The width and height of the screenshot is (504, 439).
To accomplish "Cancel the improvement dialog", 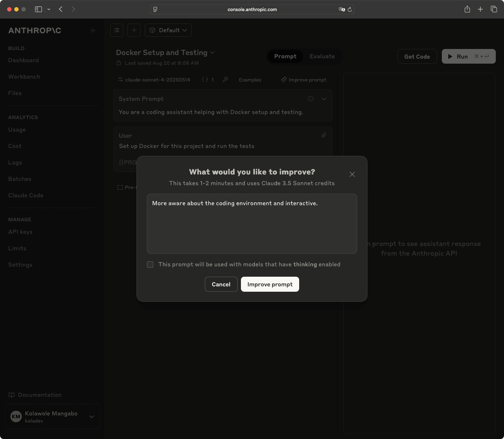I will click(x=221, y=284).
